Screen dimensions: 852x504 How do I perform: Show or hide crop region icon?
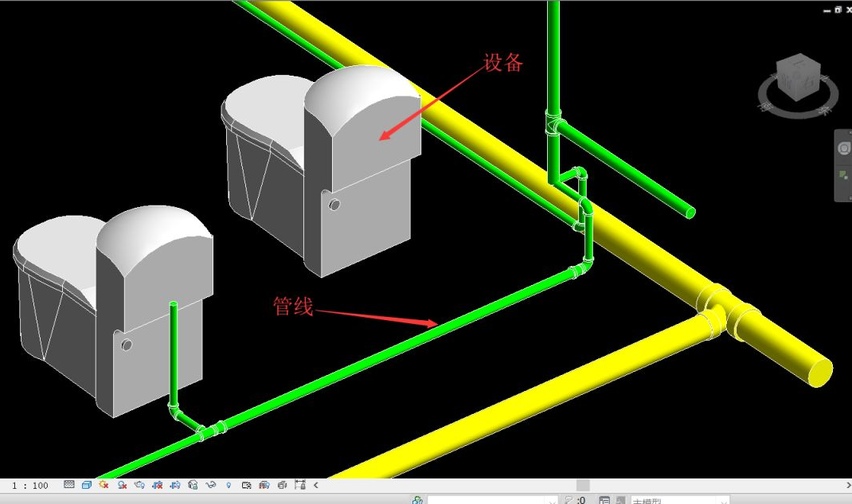coord(175,485)
